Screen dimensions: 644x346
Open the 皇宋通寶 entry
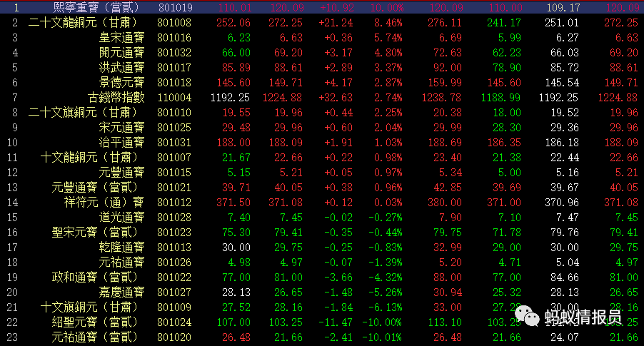(121, 38)
